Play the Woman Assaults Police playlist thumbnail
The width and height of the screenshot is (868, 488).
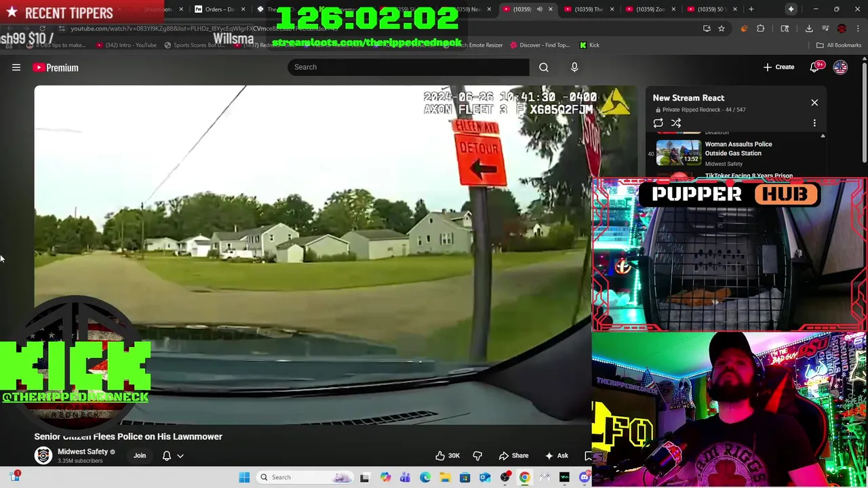point(679,152)
